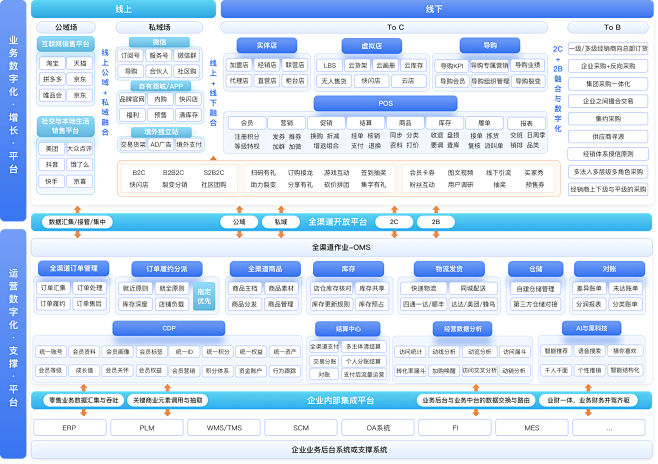Select the MES box

(x=532, y=428)
